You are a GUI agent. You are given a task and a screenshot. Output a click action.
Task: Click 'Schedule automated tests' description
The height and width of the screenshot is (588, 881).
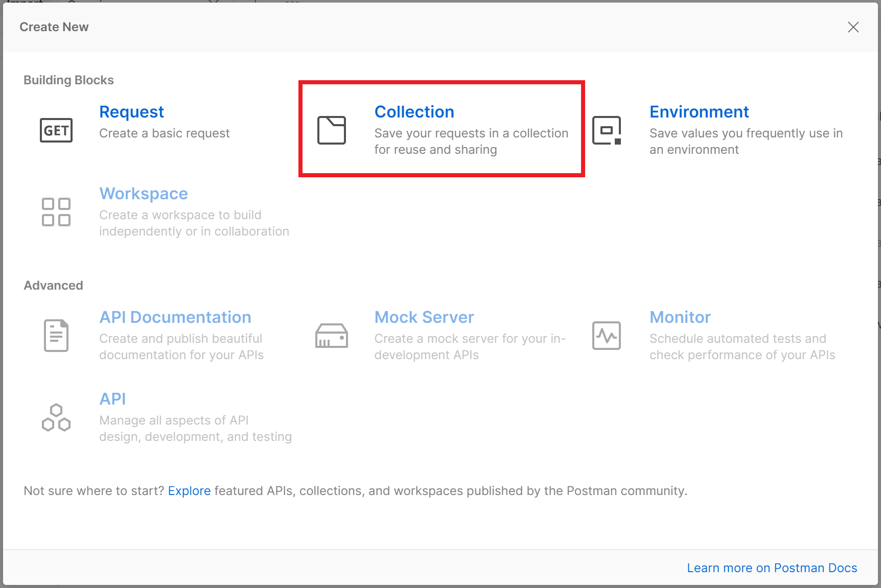click(x=743, y=347)
